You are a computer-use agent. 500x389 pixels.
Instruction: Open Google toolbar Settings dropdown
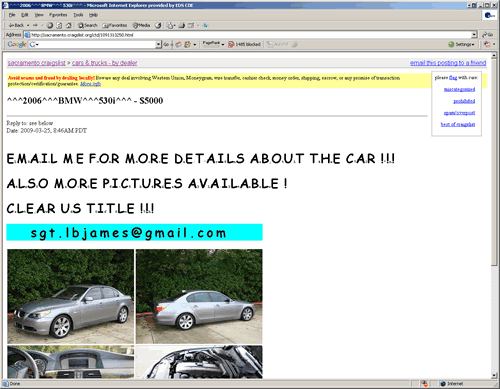click(x=461, y=44)
